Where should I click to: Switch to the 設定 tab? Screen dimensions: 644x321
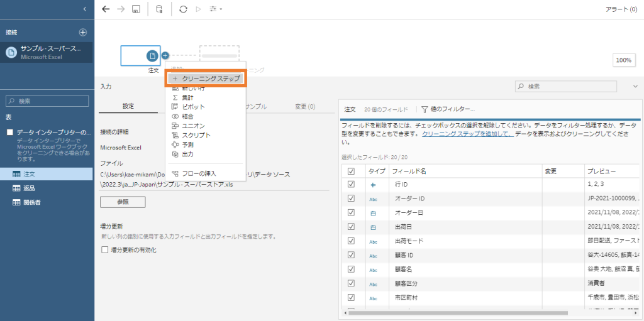tap(128, 106)
